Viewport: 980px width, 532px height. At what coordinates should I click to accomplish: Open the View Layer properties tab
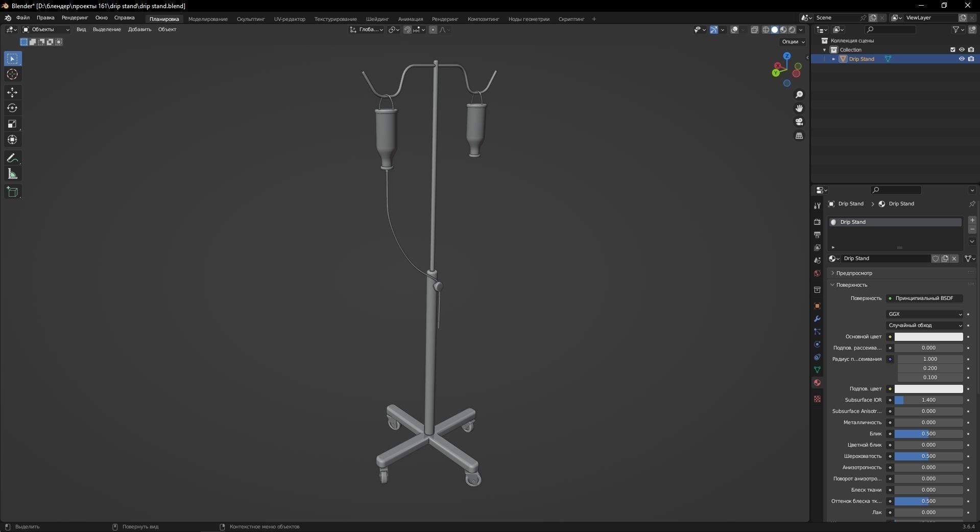pyautogui.click(x=817, y=247)
